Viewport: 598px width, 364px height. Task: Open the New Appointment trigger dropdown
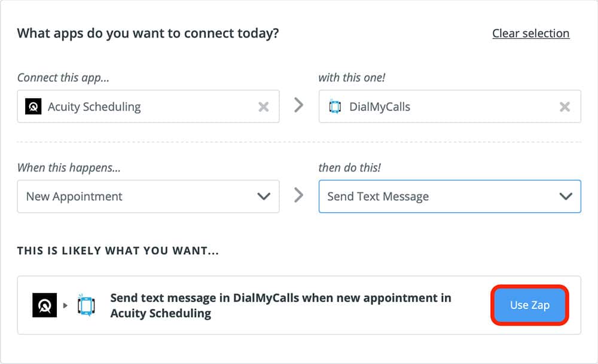coord(138,197)
